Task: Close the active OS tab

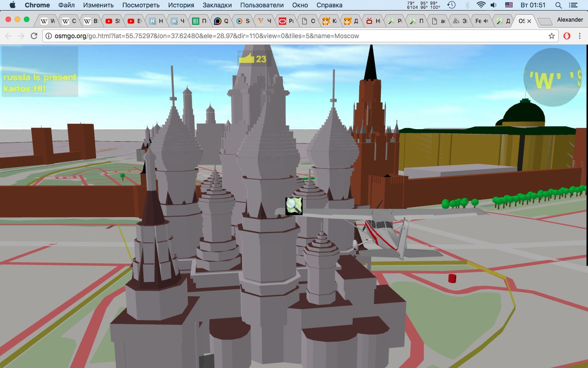Action: pos(529,21)
